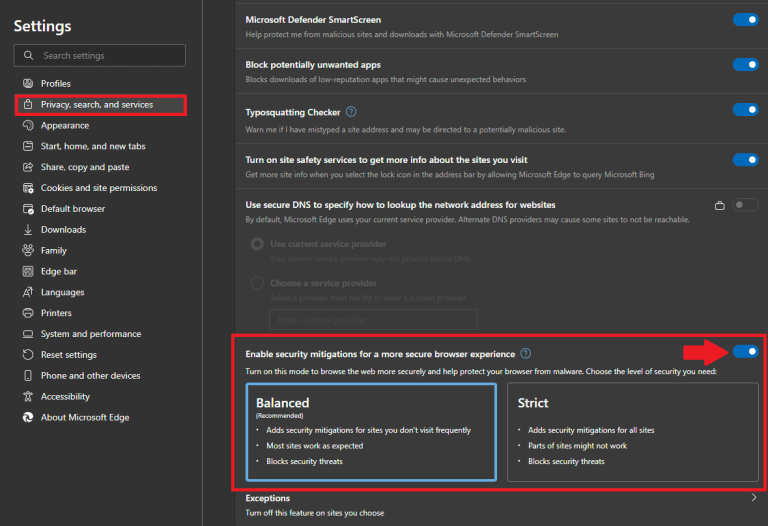The image size is (768, 526).
Task: Click the Start, home, and new tabs icon
Action: click(x=28, y=146)
